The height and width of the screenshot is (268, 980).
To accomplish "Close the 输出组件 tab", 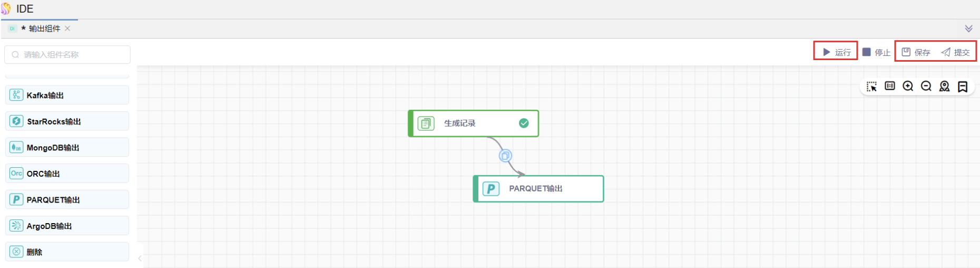I will point(67,28).
